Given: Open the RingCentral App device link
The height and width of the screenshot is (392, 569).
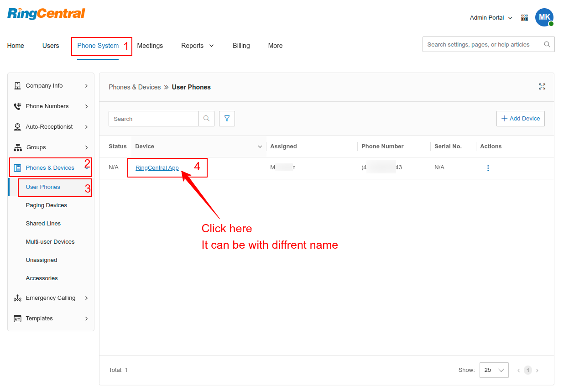Looking at the screenshot, I should [157, 168].
